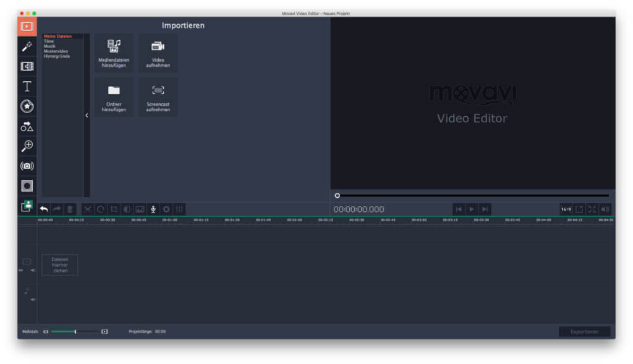The height and width of the screenshot is (364, 633).
Task: Click the preview seek bar handle
Action: click(337, 196)
